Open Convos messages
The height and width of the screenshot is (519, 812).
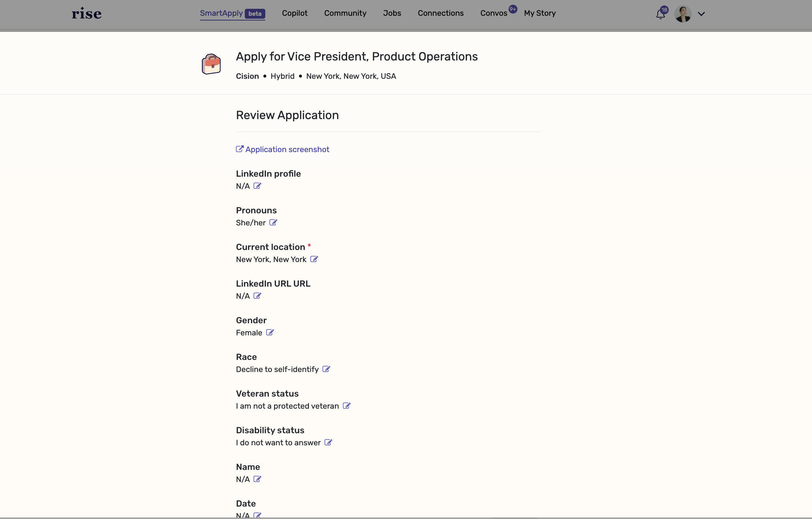point(494,13)
